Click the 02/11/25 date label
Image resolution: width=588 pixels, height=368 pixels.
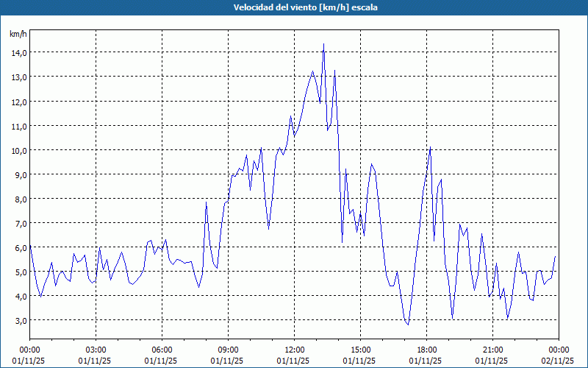pyautogui.click(x=559, y=361)
